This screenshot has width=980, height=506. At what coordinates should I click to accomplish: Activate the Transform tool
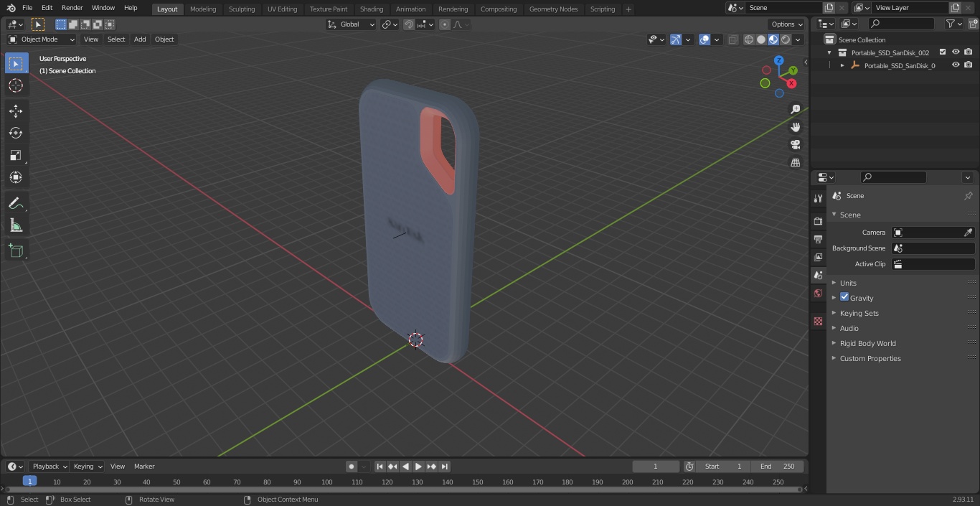click(16, 177)
